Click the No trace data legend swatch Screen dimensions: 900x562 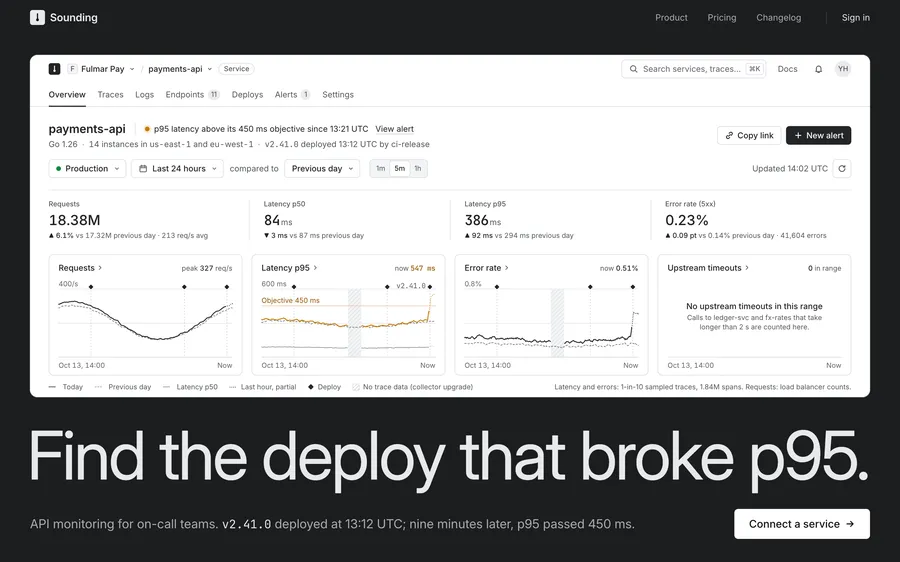point(356,387)
